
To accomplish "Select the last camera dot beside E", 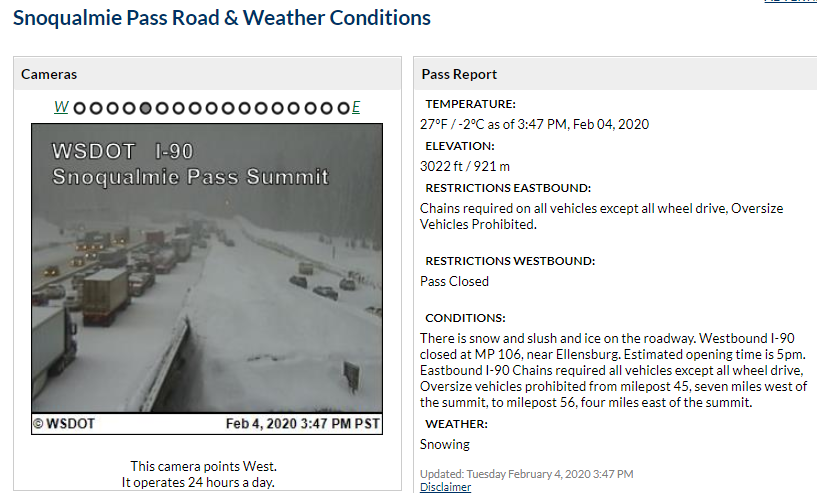I will [x=343, y=108].
